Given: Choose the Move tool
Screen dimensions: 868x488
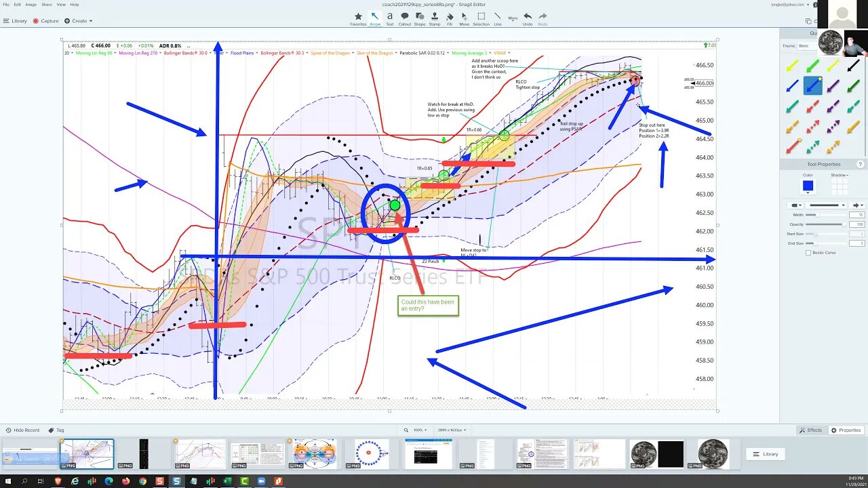Looking at the screenshot, I should pos(464,18).
